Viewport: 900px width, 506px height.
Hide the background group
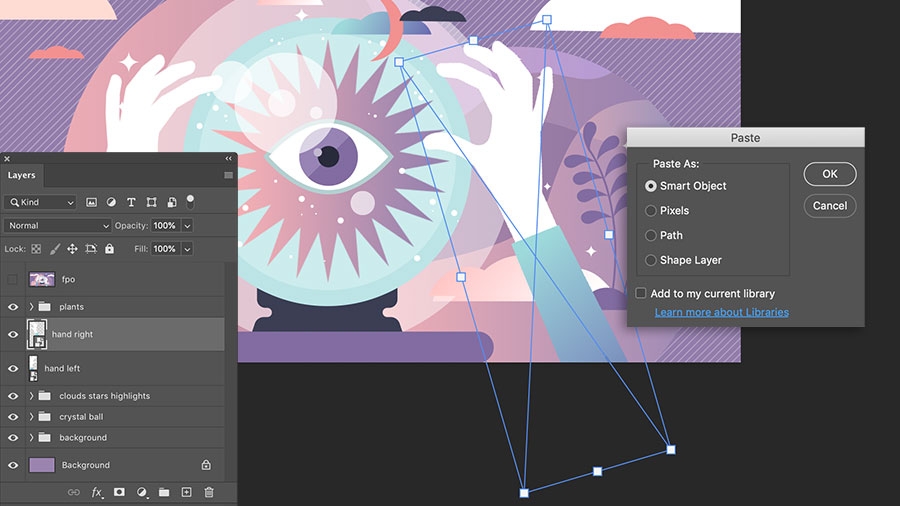coord(13,437)
